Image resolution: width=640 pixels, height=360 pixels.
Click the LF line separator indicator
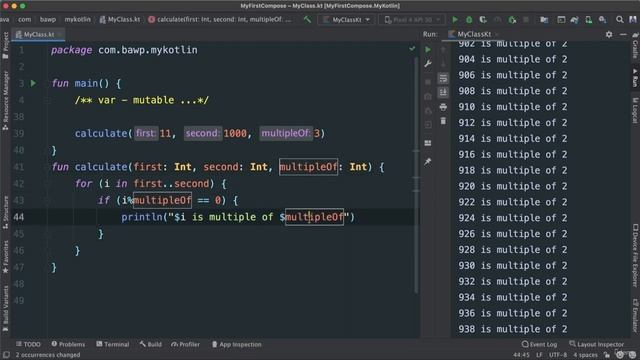pyautogui.click(x=539, y=355)
